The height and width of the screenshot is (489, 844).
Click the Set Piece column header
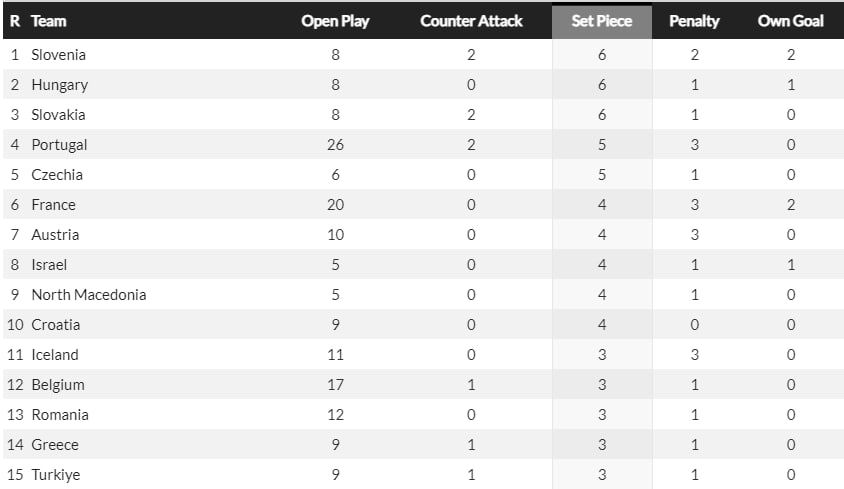point(601,21)
